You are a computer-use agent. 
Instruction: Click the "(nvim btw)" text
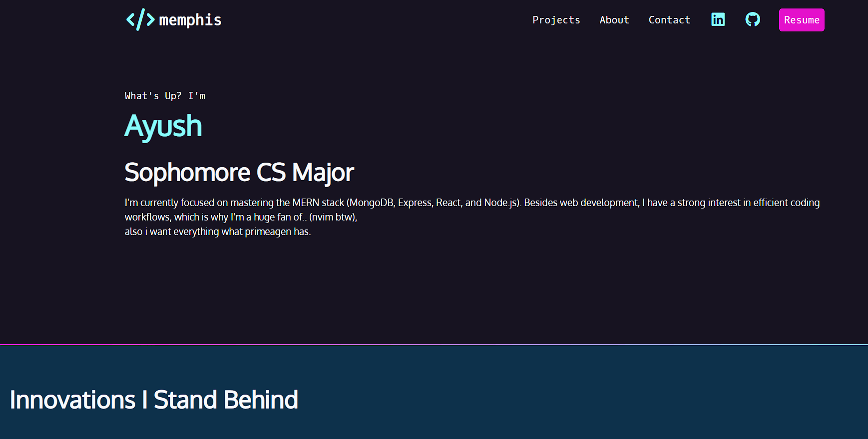[x=333, y=217]
